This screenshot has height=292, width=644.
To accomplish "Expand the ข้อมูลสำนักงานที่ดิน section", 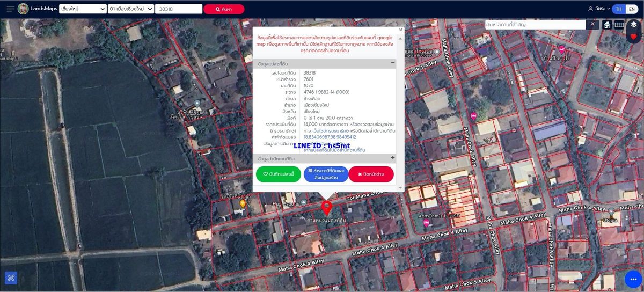I will (x=393, y=158).
